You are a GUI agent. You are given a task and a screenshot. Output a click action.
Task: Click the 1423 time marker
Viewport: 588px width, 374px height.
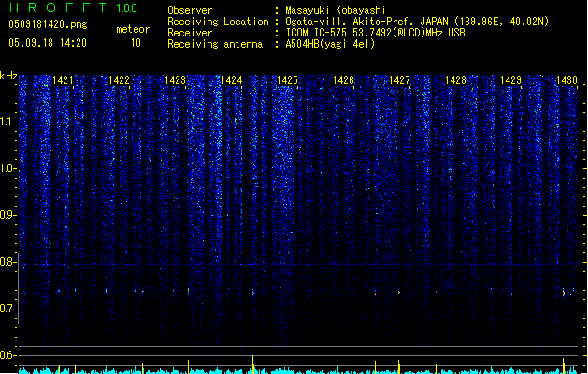tap(175, 80)
